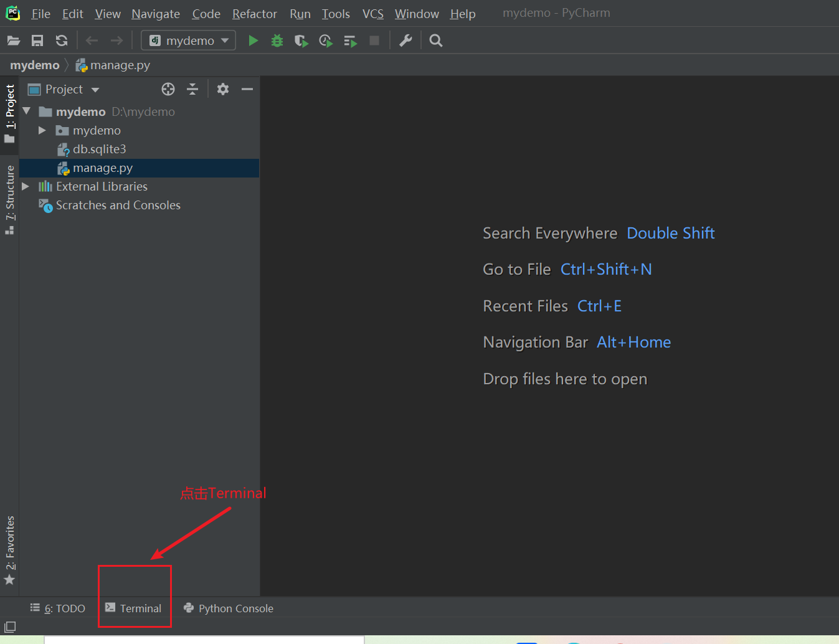Open the File menu
Viewport: 839px width, 644px height.
click(x=41, y=14)
